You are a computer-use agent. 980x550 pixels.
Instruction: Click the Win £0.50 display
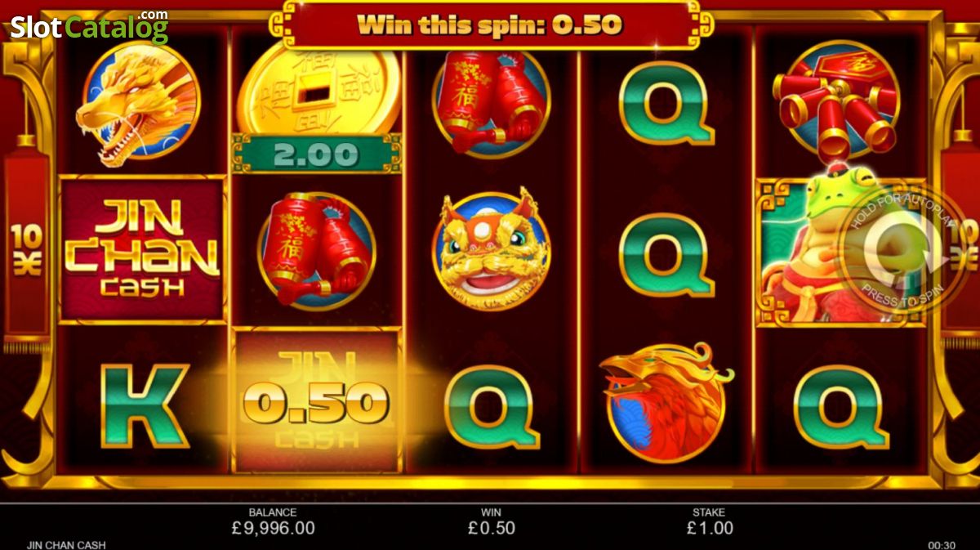pos(492,528)
